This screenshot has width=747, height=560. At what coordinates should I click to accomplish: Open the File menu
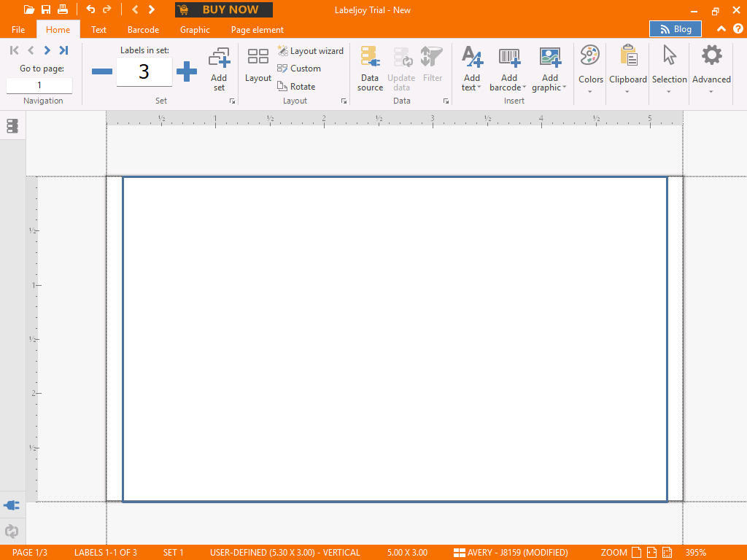(x=18, y=30)
